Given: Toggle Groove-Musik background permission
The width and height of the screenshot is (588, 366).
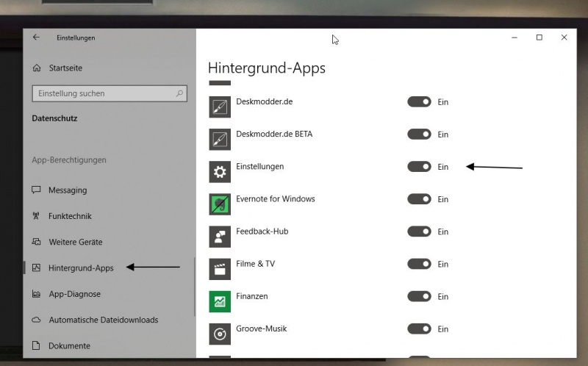Looking at the screenshot, I should [x=419, y=329].
